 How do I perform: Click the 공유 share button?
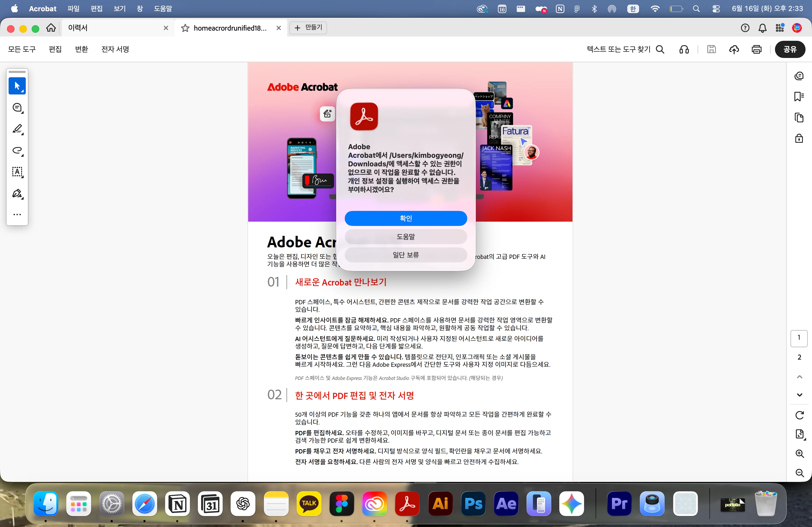790,49
